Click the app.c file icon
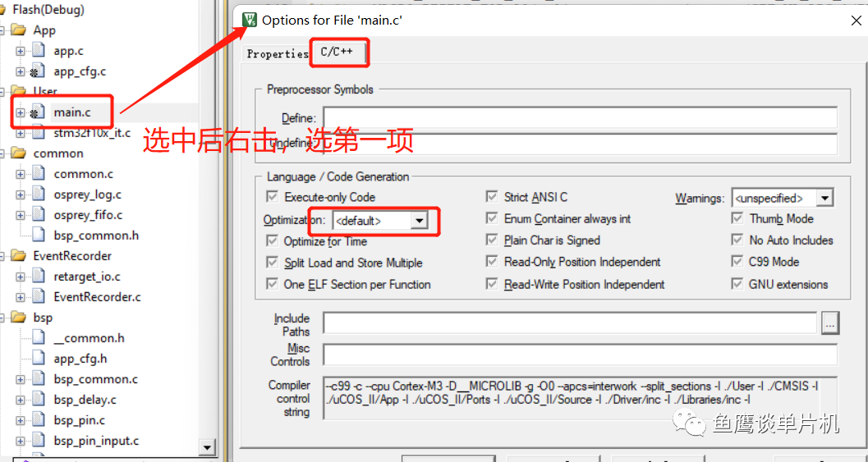 click(x=38, y=51)
